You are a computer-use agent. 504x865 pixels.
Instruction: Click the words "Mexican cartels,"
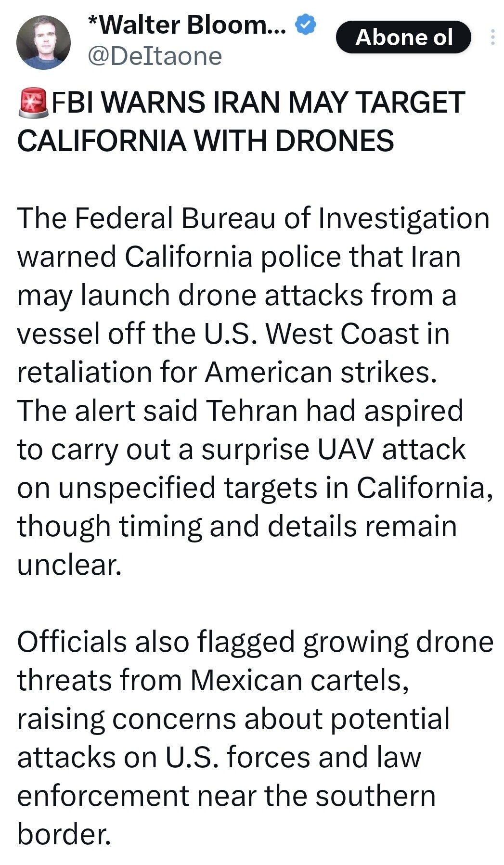[x=299, y=680]
